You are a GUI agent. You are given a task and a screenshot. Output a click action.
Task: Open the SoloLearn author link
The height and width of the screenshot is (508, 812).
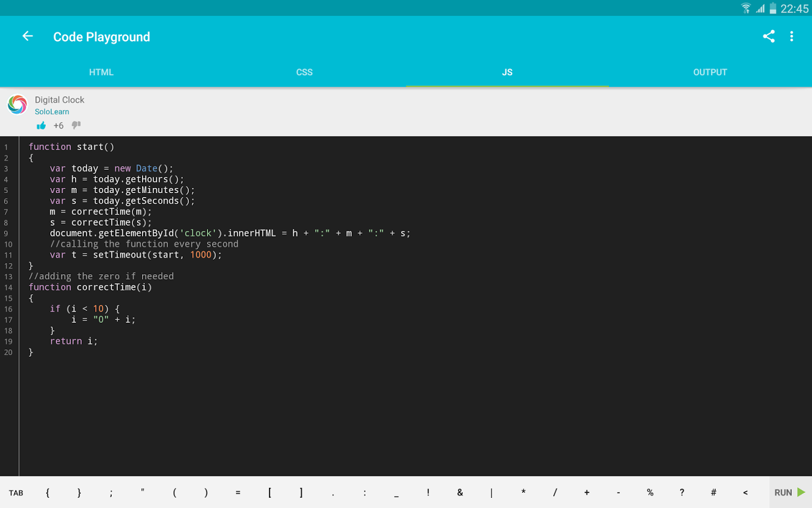(x=52, y=112)
